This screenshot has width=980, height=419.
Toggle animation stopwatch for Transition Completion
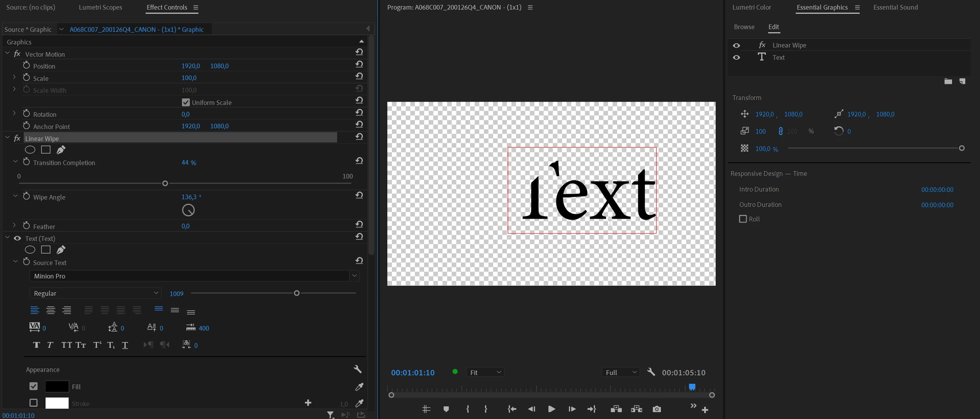coord(26,162)
